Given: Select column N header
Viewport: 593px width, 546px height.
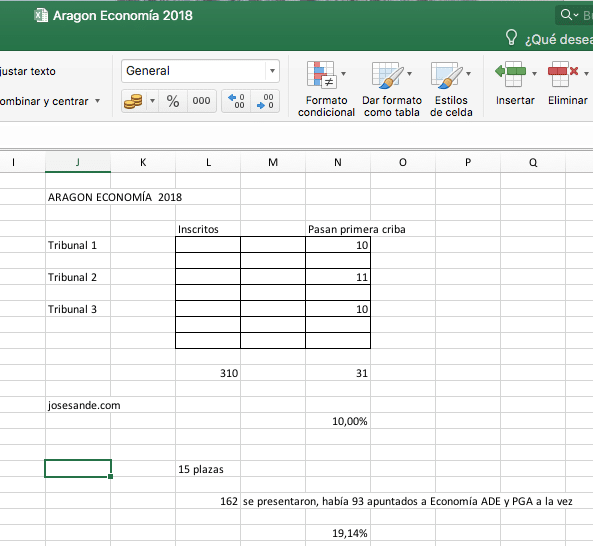Looking at the screenshot, I should click(x=338, y=162).
